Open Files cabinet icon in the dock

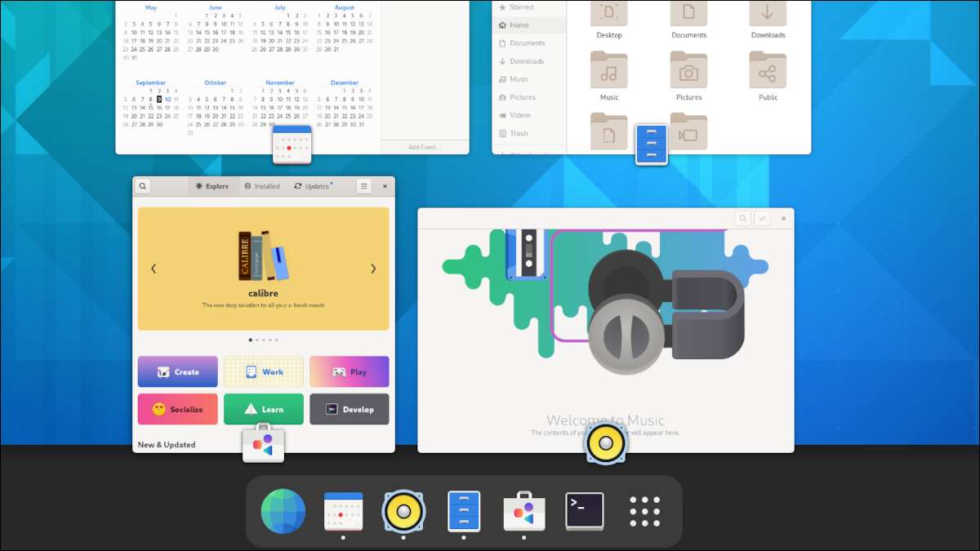pos(464,511)
